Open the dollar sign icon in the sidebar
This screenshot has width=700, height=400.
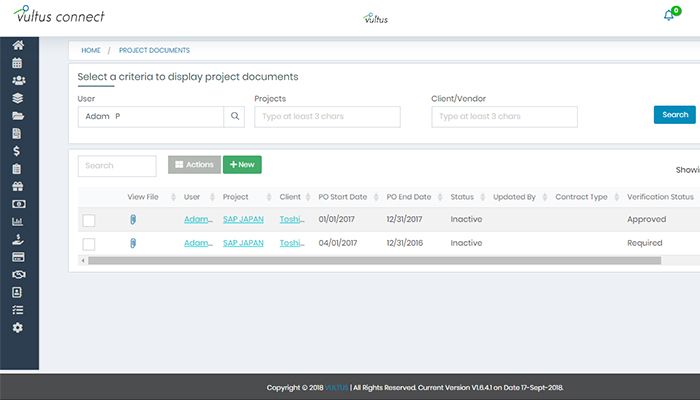click(x=17, y=151)
